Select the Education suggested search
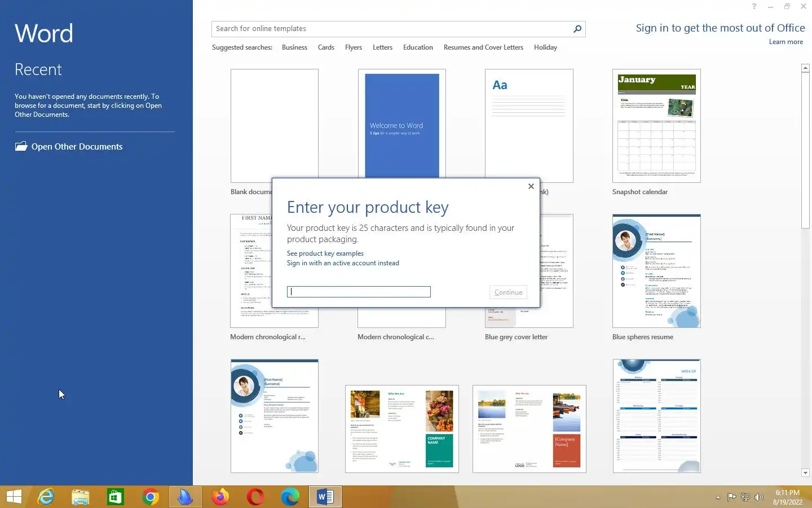This screenshot has height=508, width=812. 418,47
